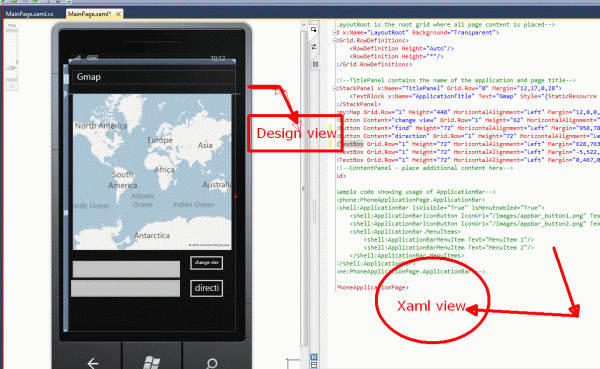Screen dimensions: 600x369
Task: Select the 'directi' button in designer
Action: point(207,288)
